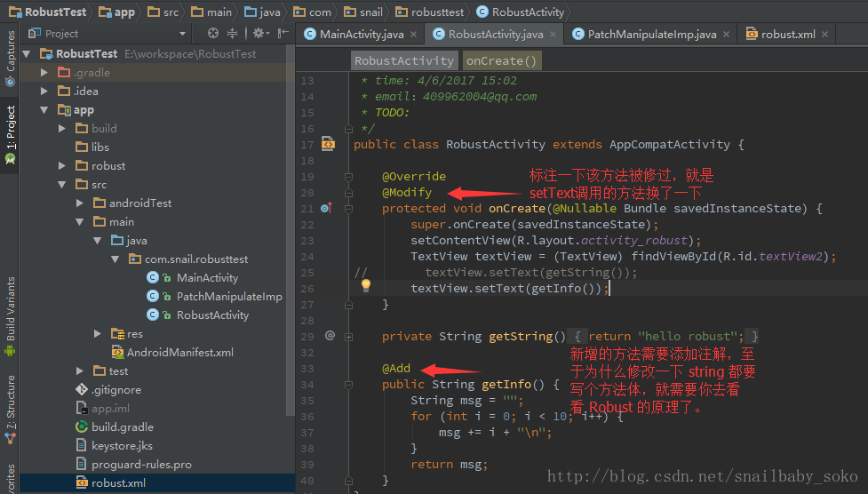Open the Project view dropdown

click(x=182, y=34)
